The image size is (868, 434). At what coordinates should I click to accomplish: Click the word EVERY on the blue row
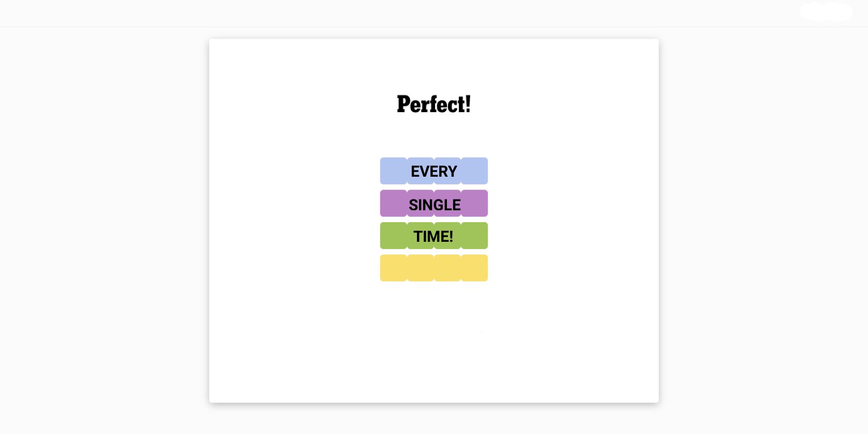click(434, 172)
